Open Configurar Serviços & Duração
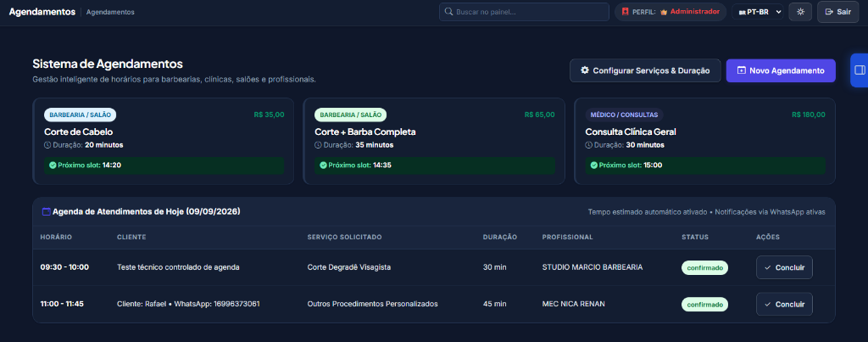This screenshot has width=868, height=342. coord(645,70)
